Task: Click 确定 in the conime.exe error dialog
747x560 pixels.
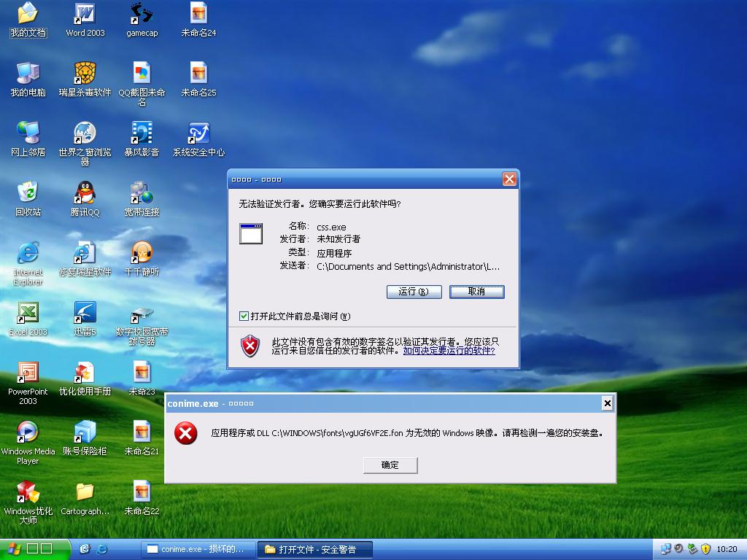Action: pyautogui.click(x=390, y=465)
